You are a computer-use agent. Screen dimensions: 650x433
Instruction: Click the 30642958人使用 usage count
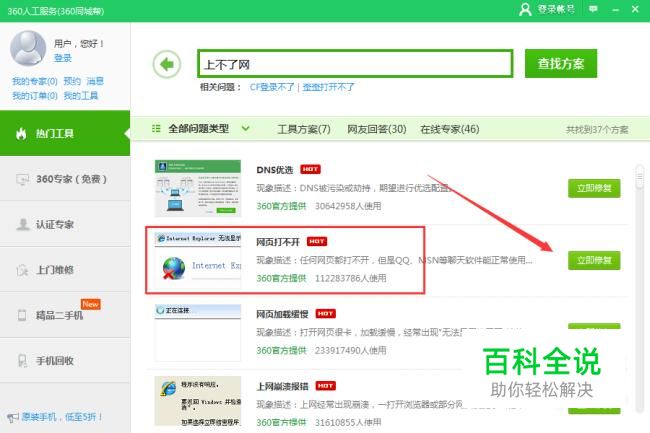pyautogui.click(x=348, y=206)
